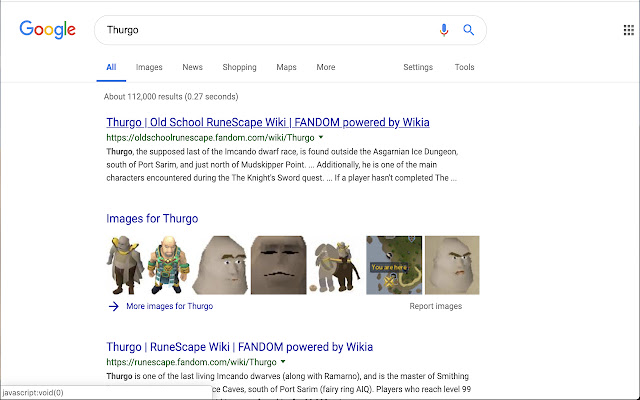Screen dimensions: 640x400
Task: Open the bald dwarf in teal armor image
Action: point(168,265)
